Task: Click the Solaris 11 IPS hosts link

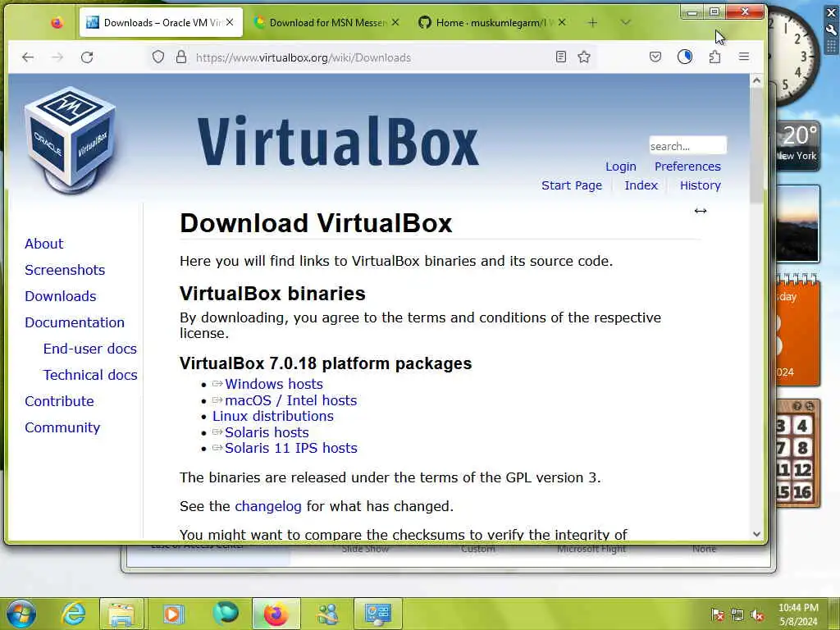Action: pos(291,448)
